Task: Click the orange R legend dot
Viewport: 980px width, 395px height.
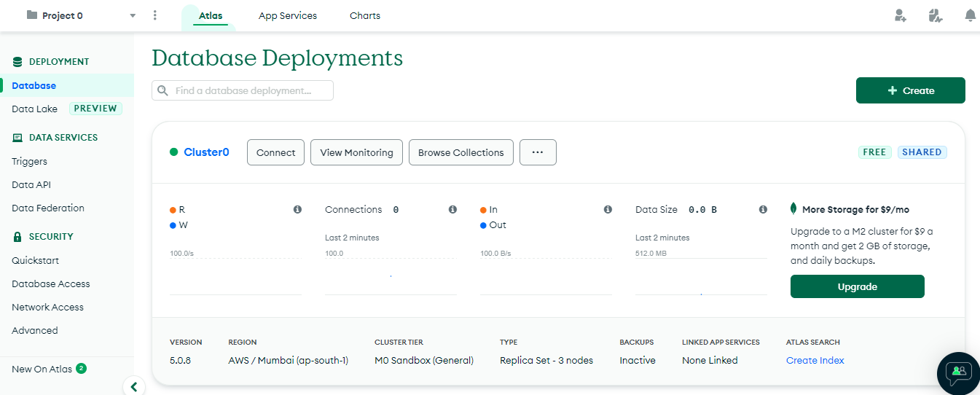Action: (x=173, y=210)
